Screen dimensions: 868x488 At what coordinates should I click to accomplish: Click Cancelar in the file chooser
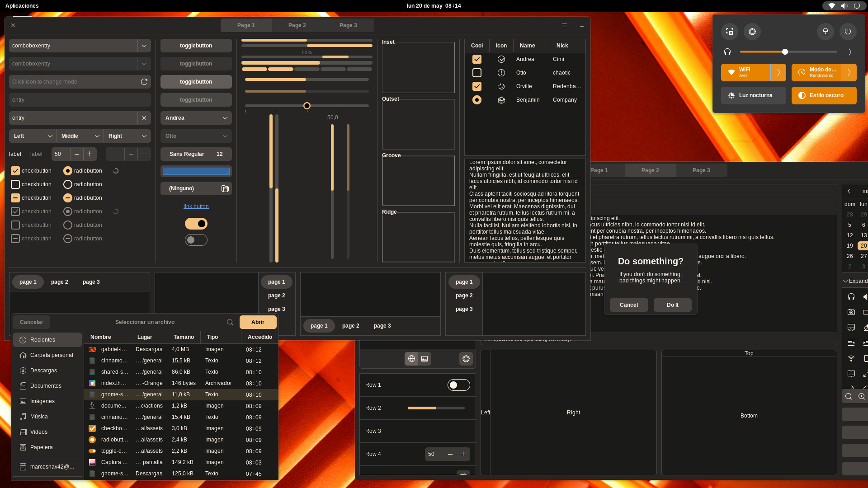(32, 322)
